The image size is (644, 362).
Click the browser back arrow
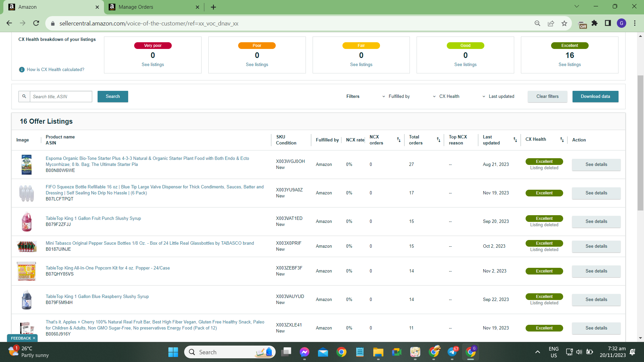pyautogui.click(x=9, y=23)
